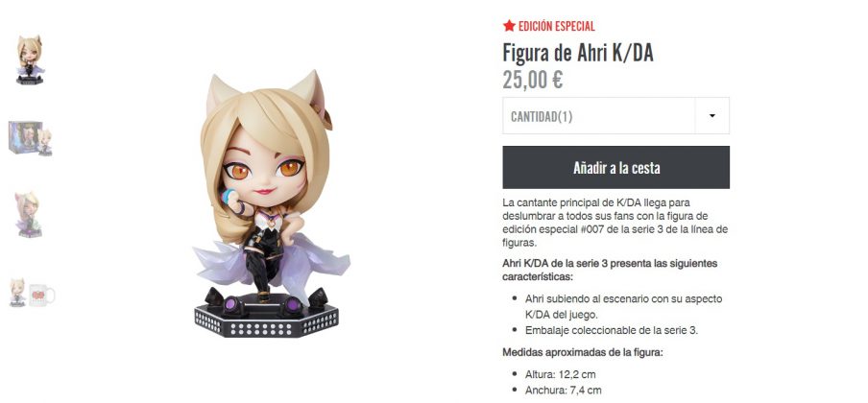Image resolution: width=868 pixels, height=403 pixels.
Task: Click the 'Medidas aproximadas de la figura' heading
Action: (x=583, y=352)
